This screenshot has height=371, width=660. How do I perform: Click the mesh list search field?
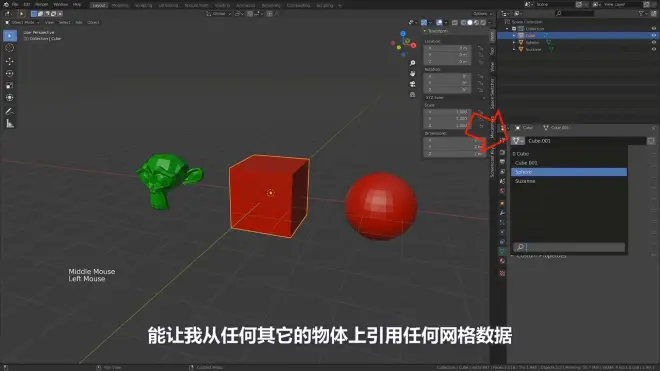pyautogui.click(x=569, y=247)
